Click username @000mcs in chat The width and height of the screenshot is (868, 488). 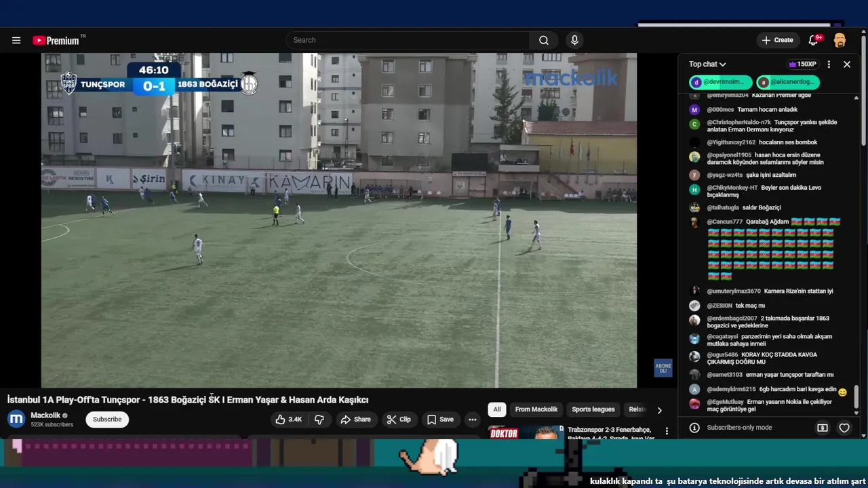click(x=720, y=110)
